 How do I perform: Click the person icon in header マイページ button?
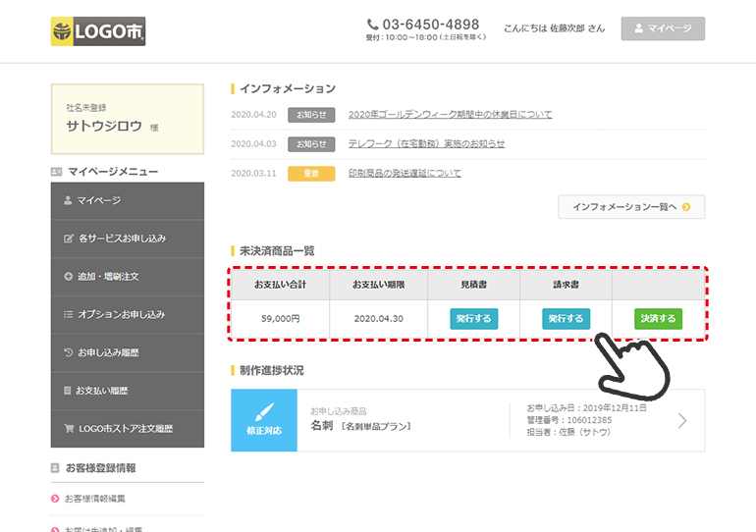click(639, 28)
